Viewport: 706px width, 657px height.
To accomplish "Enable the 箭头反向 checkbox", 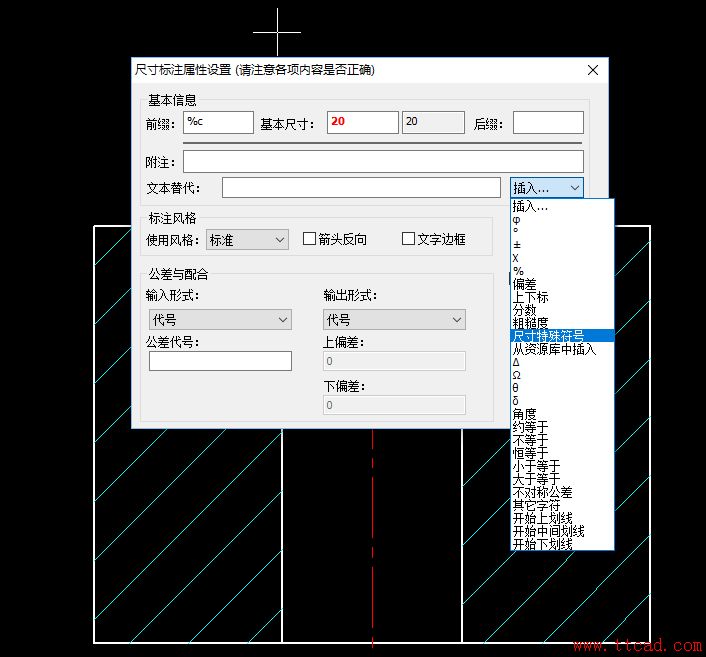I will pos(309,239).
